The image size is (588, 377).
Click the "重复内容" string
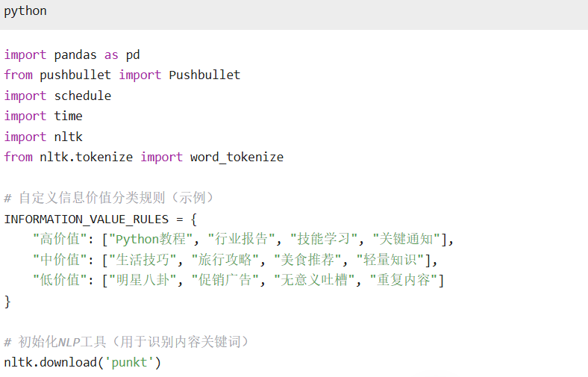404,280
